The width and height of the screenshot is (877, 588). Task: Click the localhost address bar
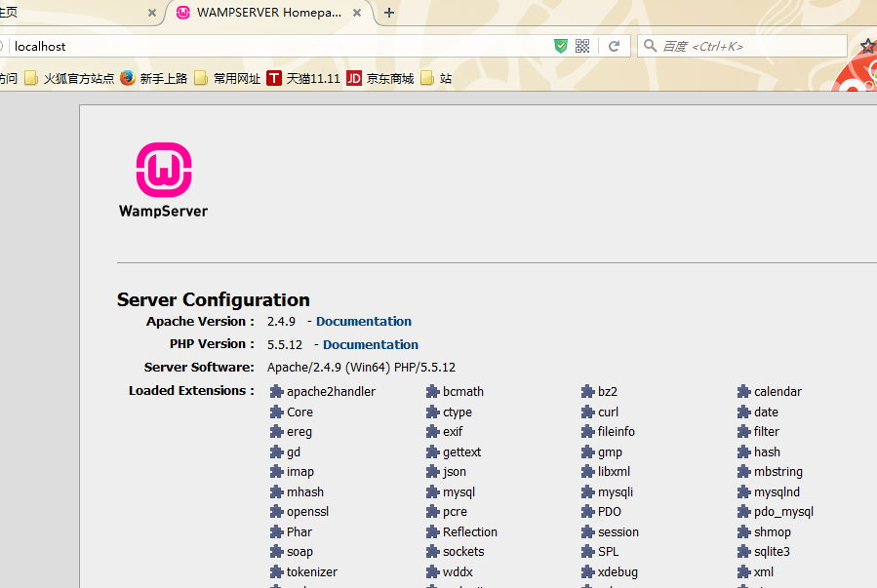click(x=280, y=47)
